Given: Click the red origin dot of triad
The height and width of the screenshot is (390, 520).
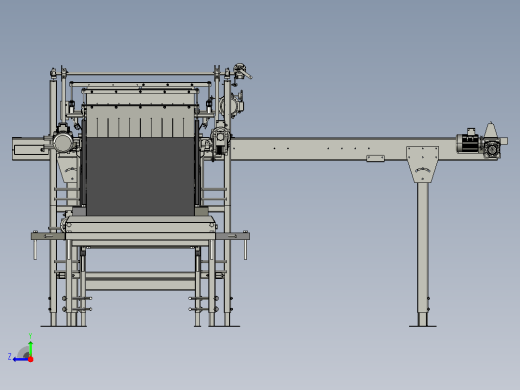Looking at the screenshot, I should (31, 359).
